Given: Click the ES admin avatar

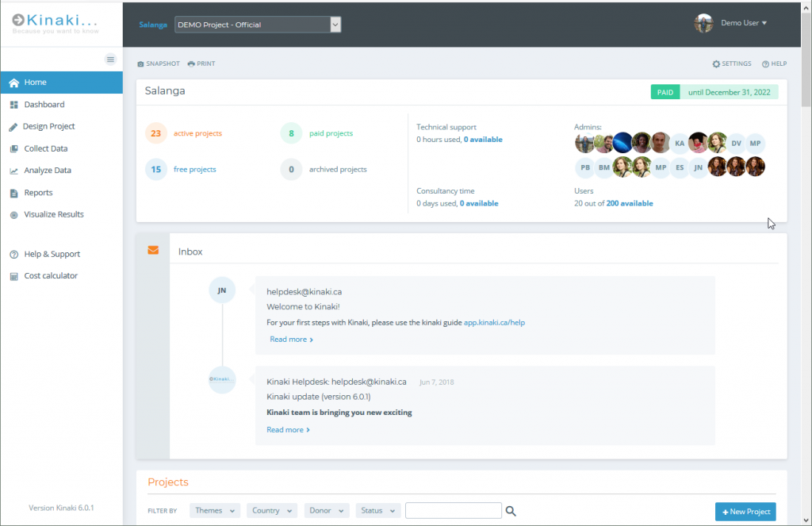Looking at the screenshot, I should [x=680, y=167].
